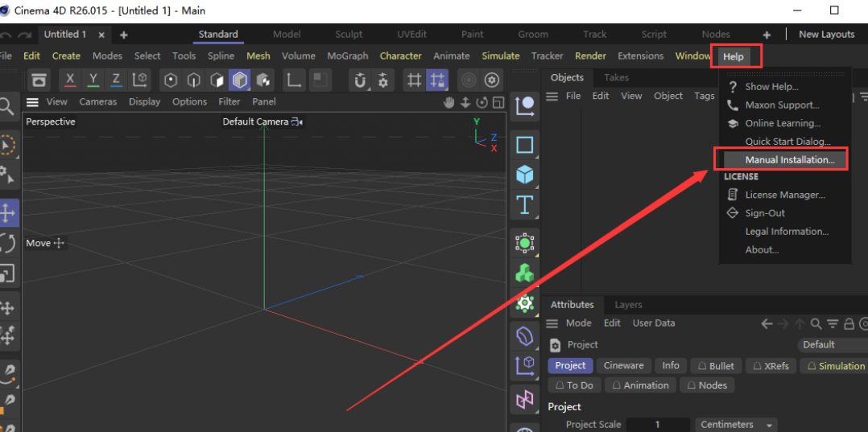This screenshot has height=432, width=868.
Task: Switch to the Takes tab
Action: tap(616, 77)
